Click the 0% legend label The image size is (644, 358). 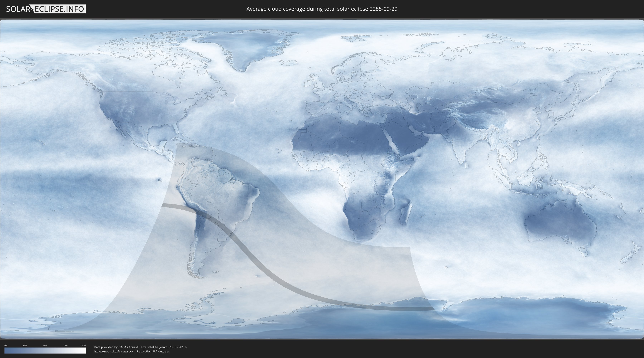[x=6, y=345]
